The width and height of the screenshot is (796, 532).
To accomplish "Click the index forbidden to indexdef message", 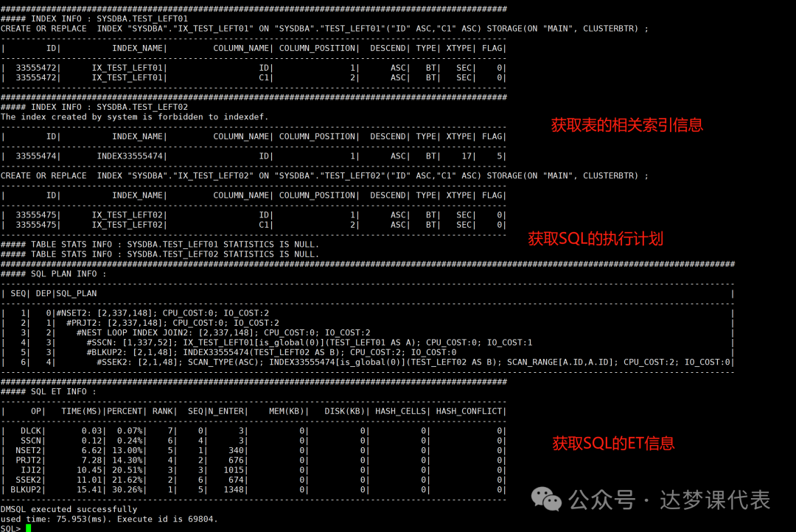I will [134, 116].
